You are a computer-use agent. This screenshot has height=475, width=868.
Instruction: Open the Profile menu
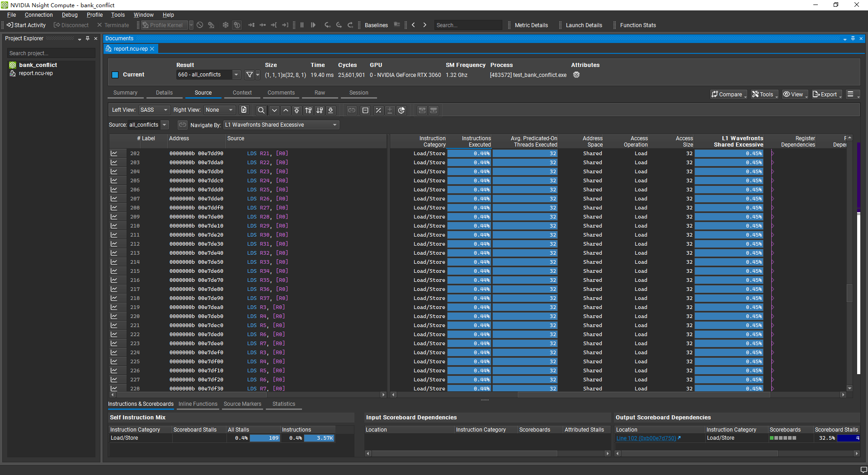pyautogui.click(x=94, y=15)
